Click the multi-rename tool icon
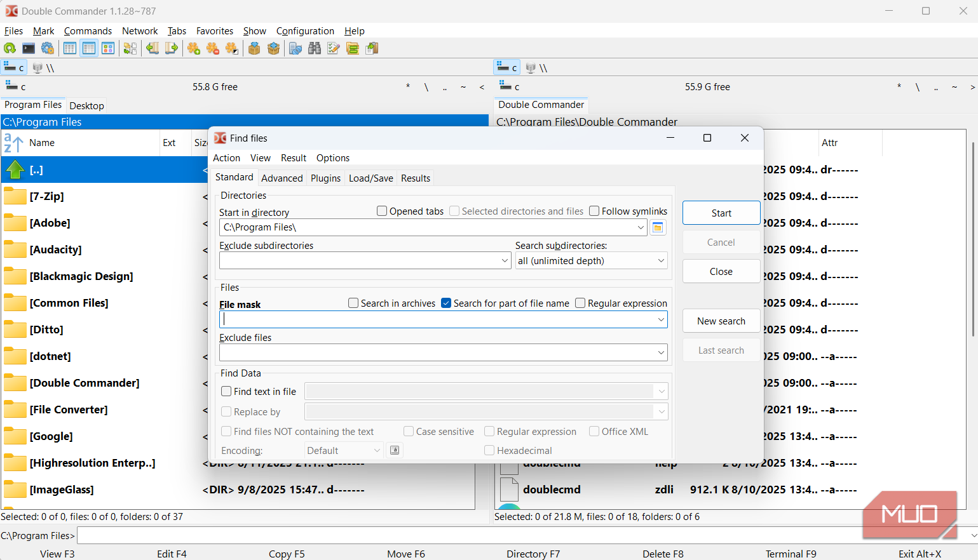The width and height of the screenshot is (978, 560). tap(334, 48)
